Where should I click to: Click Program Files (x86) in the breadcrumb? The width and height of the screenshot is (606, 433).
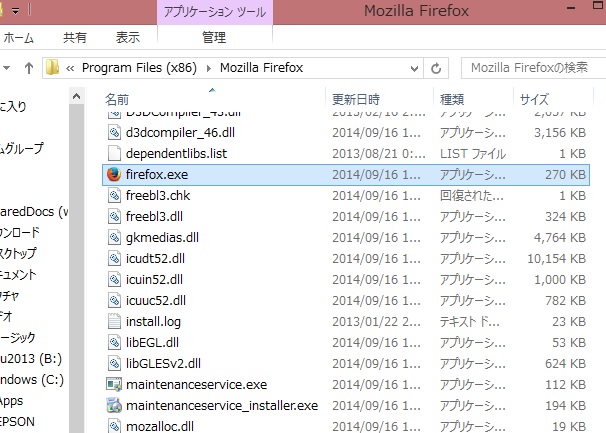(x=139, y=68)
